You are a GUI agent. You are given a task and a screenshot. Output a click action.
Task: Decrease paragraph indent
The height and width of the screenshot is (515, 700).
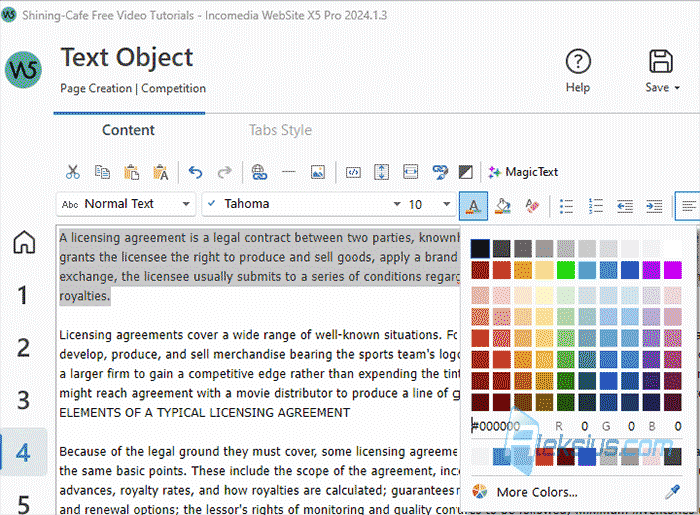625,206
